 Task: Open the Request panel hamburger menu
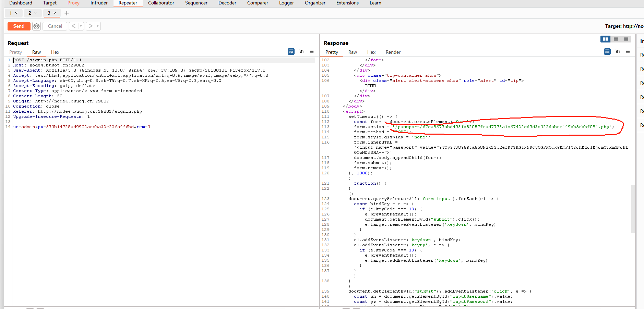[312, 52]
